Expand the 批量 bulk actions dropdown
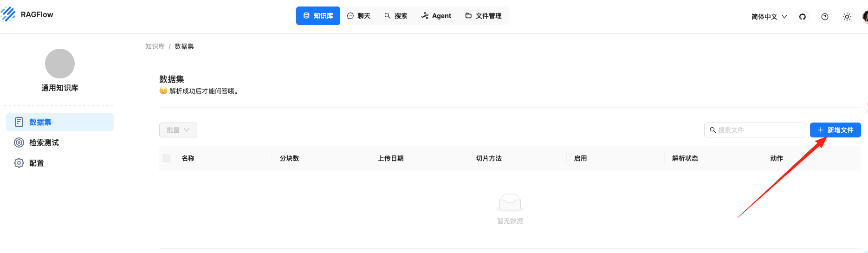Image resolution: width=868 pixels, height=253 pixels. (178, 130)
